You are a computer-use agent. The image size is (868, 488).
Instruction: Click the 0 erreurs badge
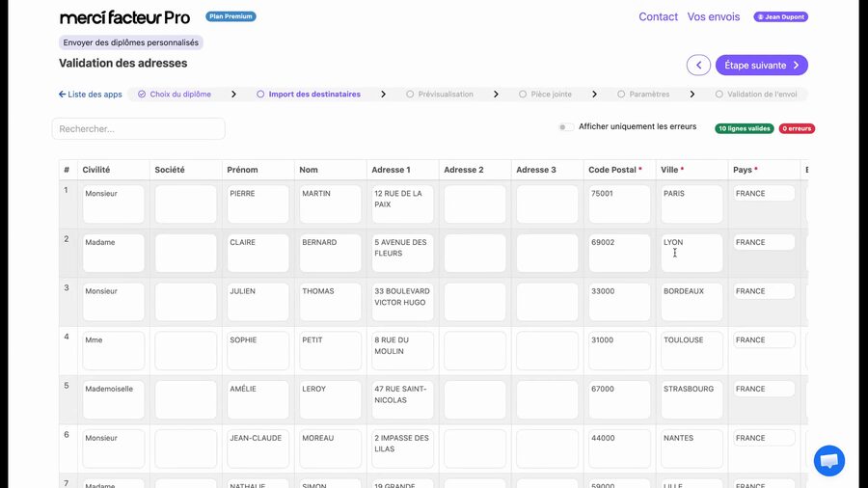[x=797, y=128]
